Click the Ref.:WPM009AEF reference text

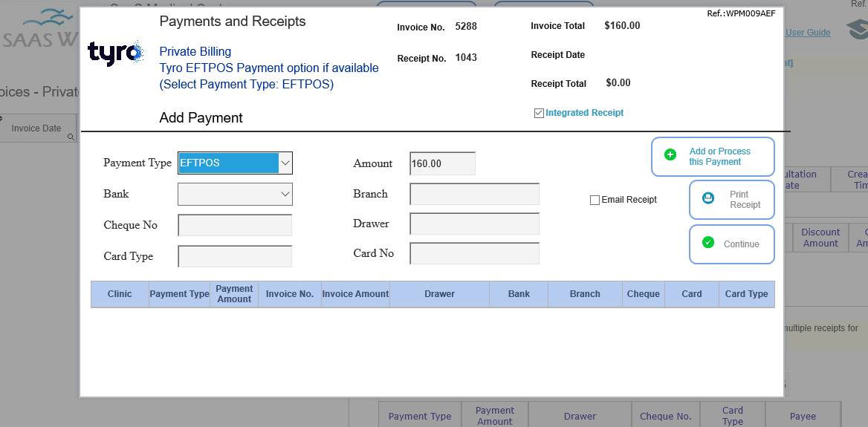[741, 14]
